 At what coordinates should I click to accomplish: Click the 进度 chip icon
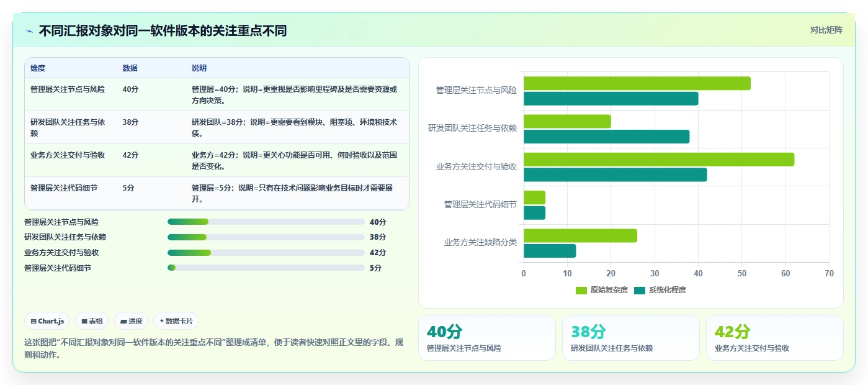123,321
